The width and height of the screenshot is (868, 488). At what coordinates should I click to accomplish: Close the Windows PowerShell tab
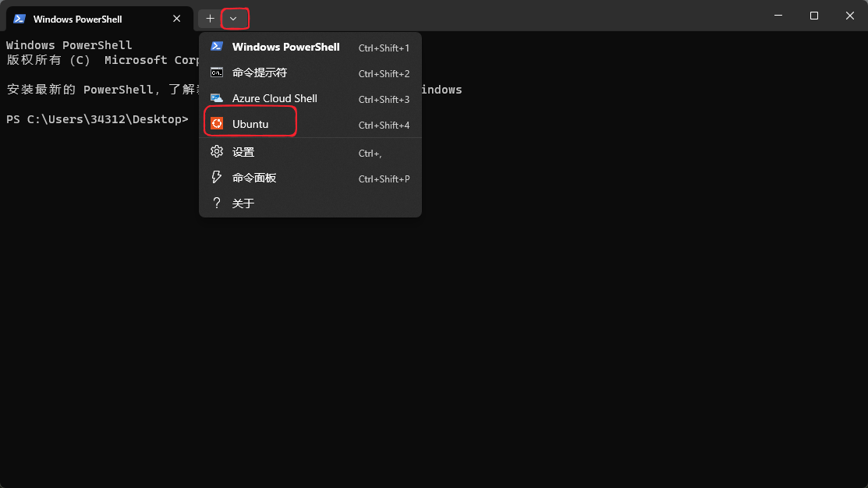click(x=177, y=19)
